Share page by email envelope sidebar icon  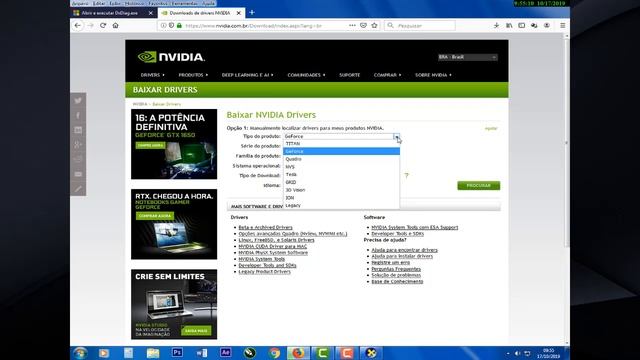pyautogui.click(x=78, y=174)
